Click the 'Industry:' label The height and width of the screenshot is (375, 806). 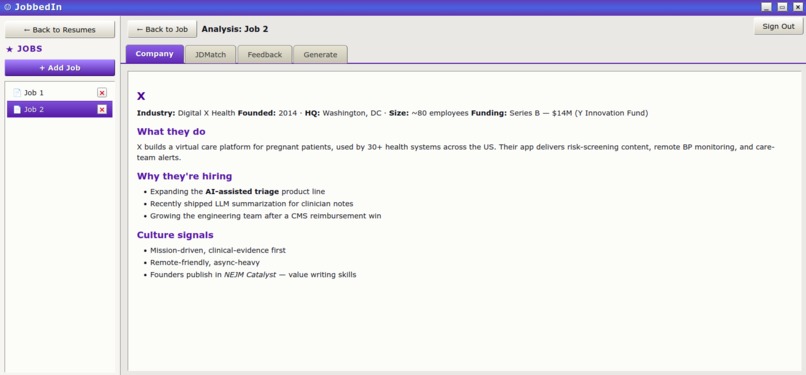[x=156, y=113]
